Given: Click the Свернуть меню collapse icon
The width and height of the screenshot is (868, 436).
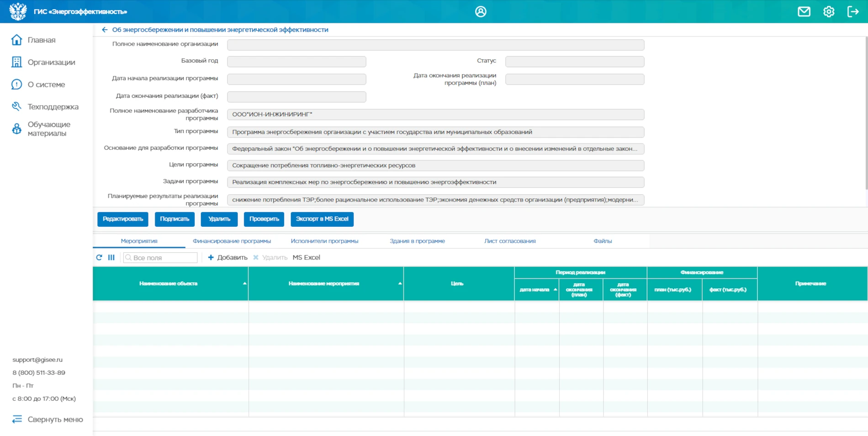Looking at the screenshot, I should coord(17,419).
